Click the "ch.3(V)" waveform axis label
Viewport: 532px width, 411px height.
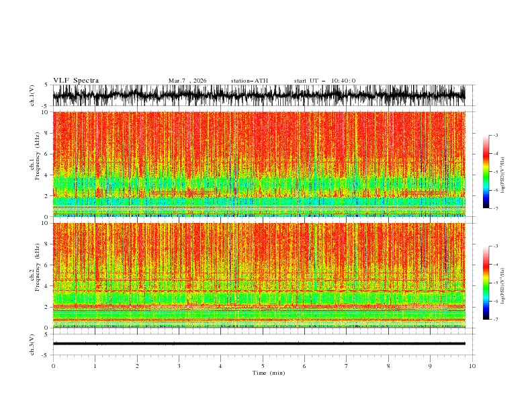(32, 345)
